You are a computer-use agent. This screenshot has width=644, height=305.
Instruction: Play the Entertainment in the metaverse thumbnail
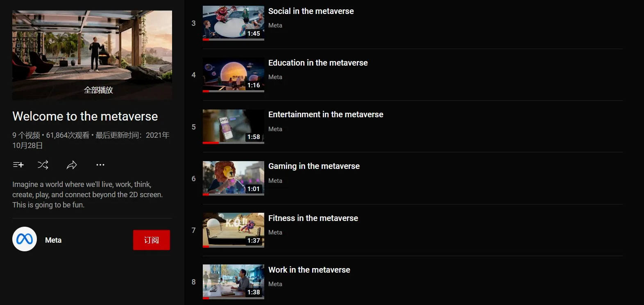[x=234, y=126]
